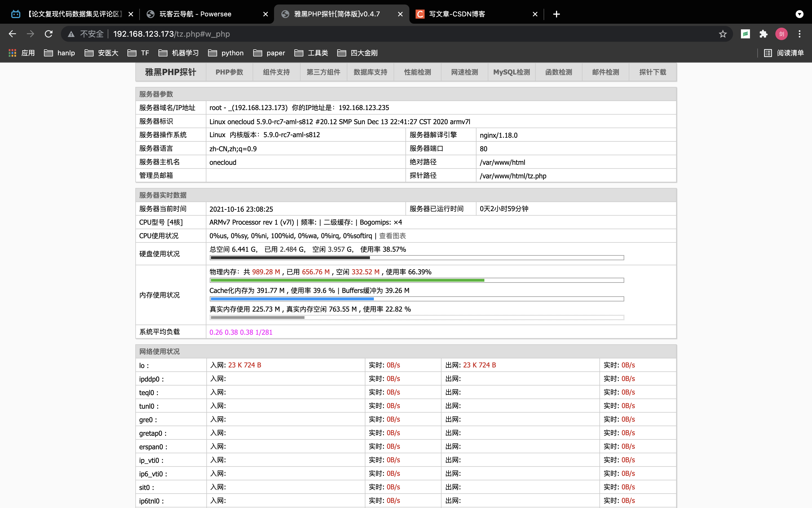The image size is (812, 508).
Task: Click nginx/1.18.0 server engine value
Action: coord(498,135)
